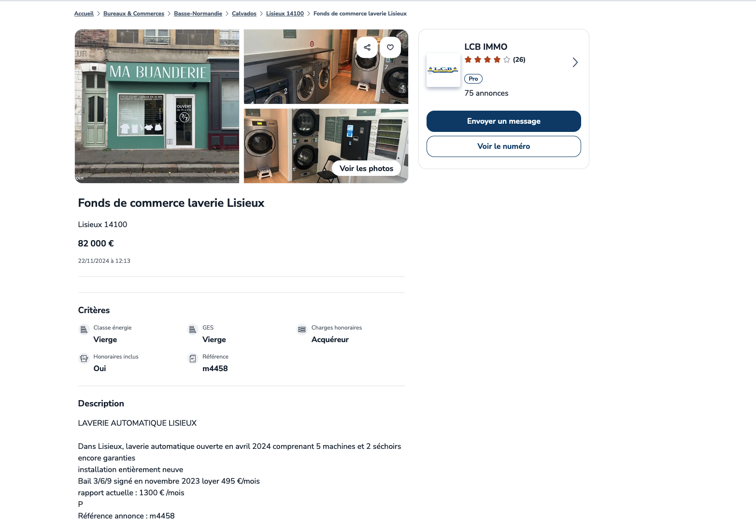The height and width of the screenshot is (532, 756).
Task: Select Lisieux 14100 breadcrumb link
Action: point(285,14)
